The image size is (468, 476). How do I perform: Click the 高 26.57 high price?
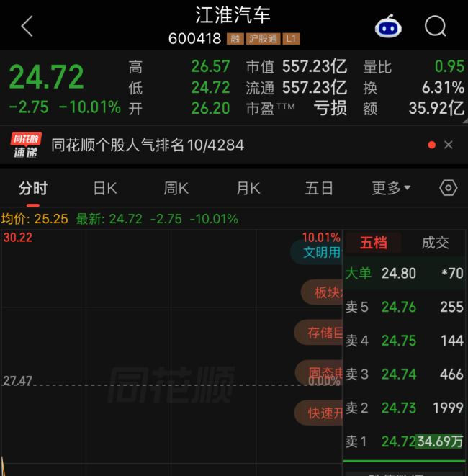[179, 66]
